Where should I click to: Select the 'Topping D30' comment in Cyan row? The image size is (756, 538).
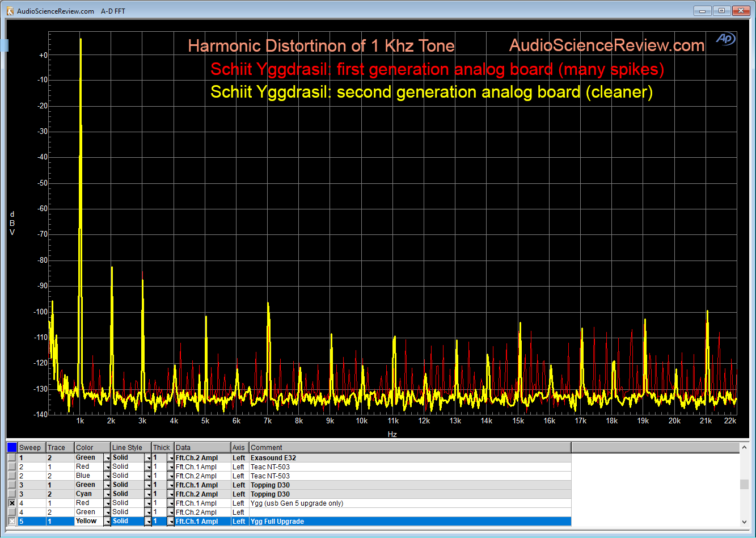coord(410,494)
